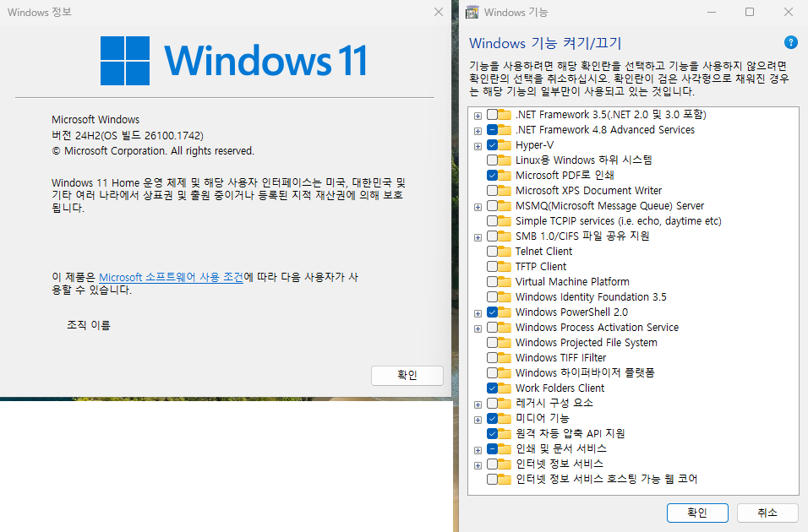Check Windows Identity Foundation 3.5 checkbox

[492, 296]
